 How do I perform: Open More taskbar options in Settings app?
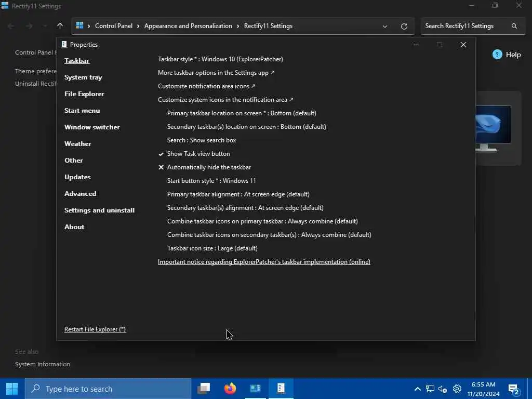[216, 73]
